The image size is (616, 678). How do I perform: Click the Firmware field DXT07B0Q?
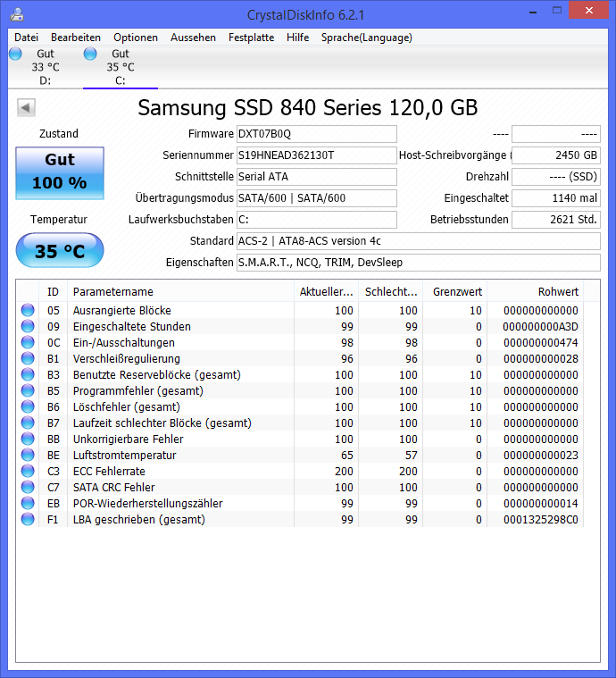[316, 134]
